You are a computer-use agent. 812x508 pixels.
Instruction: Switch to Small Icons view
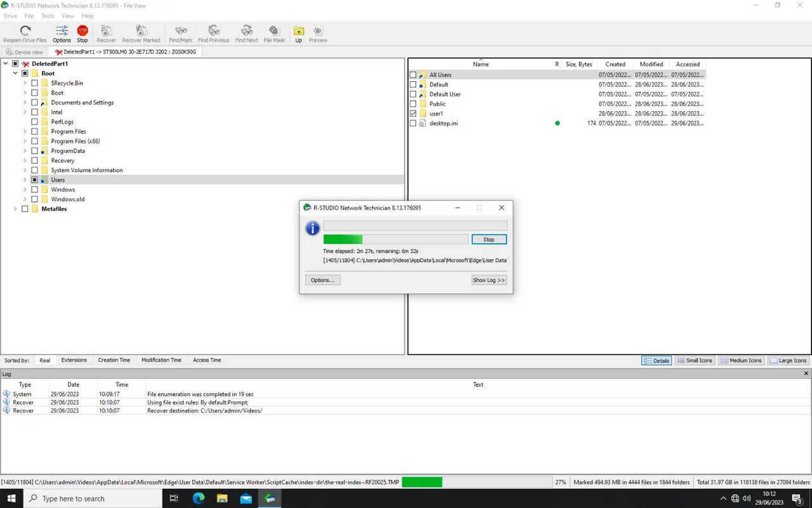(x=695, y=361)
